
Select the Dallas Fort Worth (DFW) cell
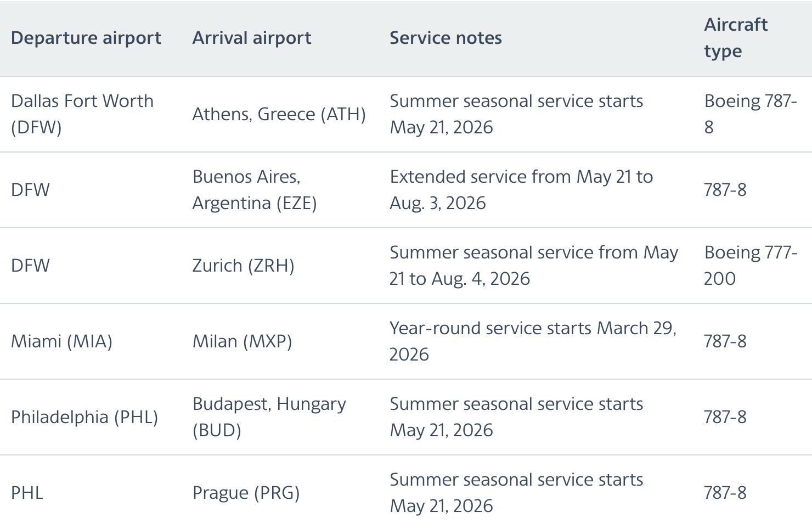tap(82, 114)
